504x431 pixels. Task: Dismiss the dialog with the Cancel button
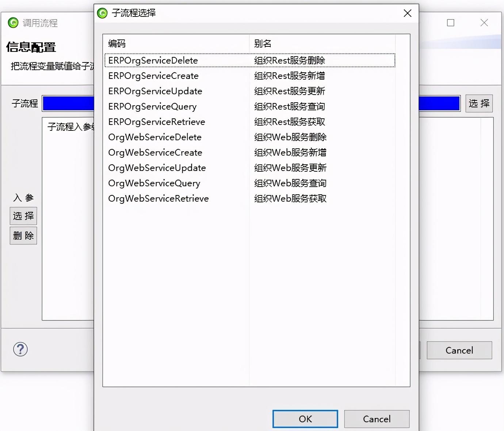377,419
